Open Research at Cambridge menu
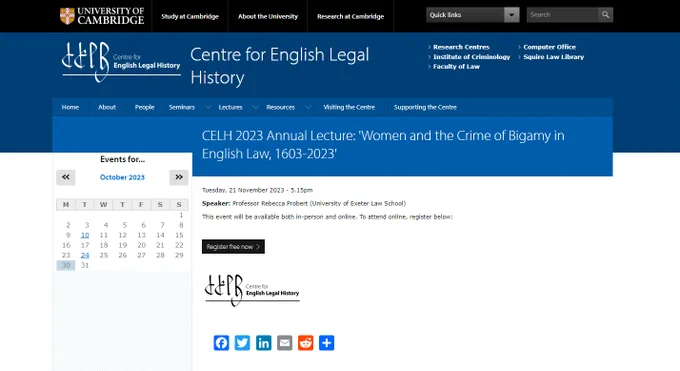Image resolution: width=680 pixels, height=371 pixels. [350, 16]
